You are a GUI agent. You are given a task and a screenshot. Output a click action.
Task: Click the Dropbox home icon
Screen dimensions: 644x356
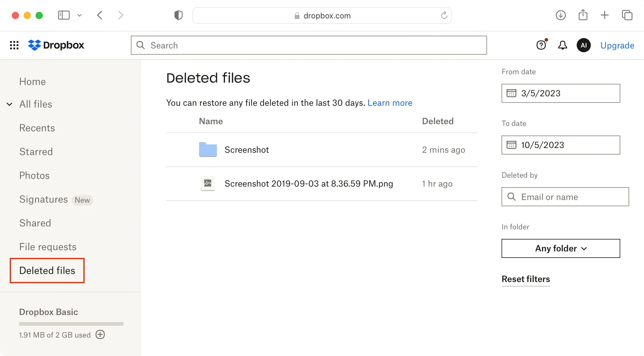coord(55,45)
